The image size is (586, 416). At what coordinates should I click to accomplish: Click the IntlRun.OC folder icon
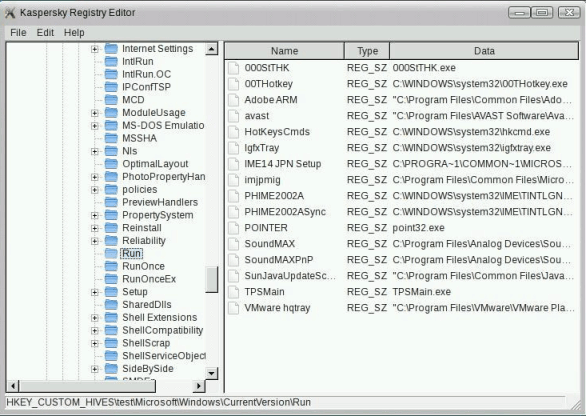111,74
